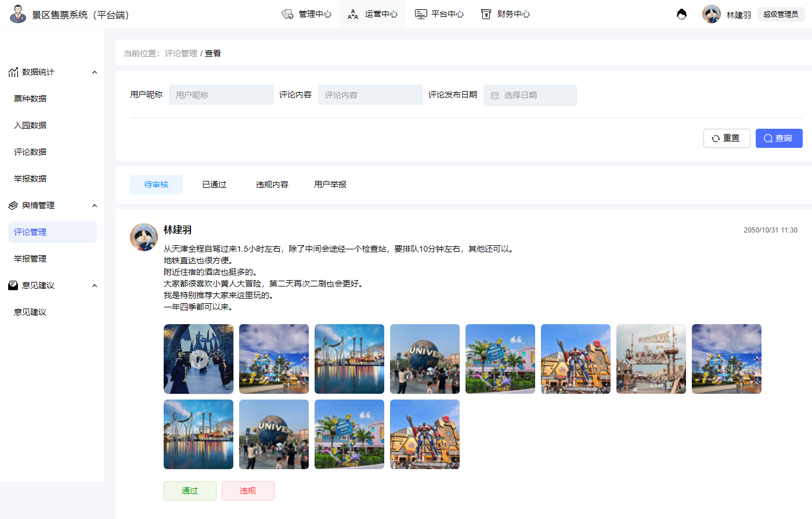Click the 数据统计 chart icon
This screenshot has width=812, height=519.
[x=13, y=72]
